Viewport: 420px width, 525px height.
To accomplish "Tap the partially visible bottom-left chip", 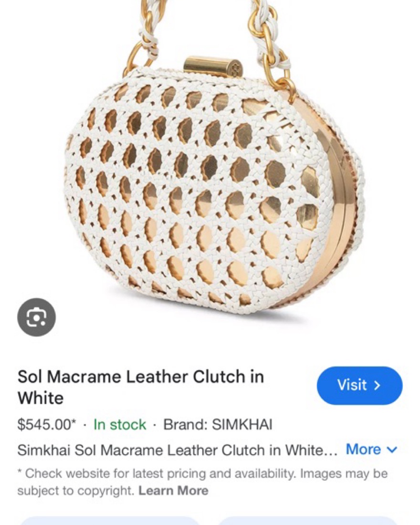I will [110, 521].
